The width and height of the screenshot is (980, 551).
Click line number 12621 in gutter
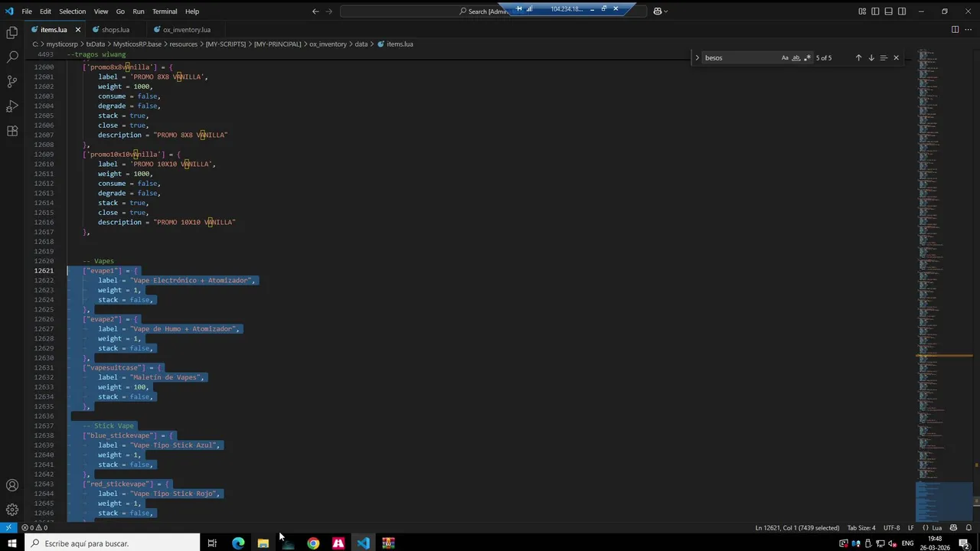click(x=44, y=271)
